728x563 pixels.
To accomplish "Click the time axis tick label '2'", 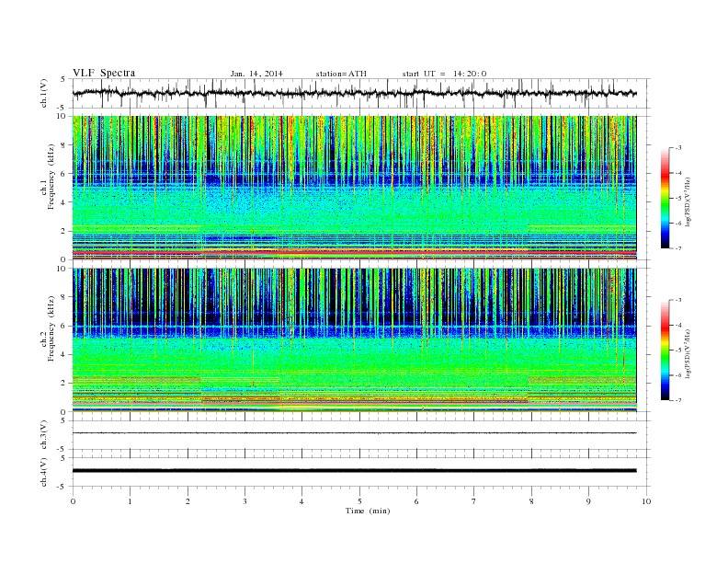I will pyautogui.click(x=188, y=501).
